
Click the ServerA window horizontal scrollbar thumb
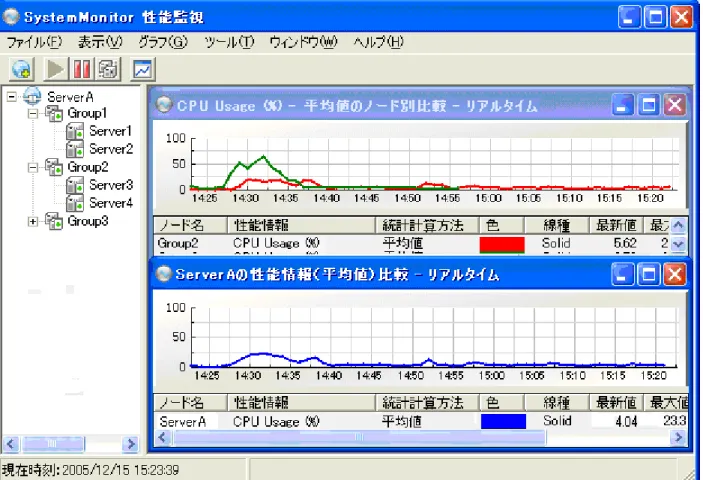click(359, 437)
